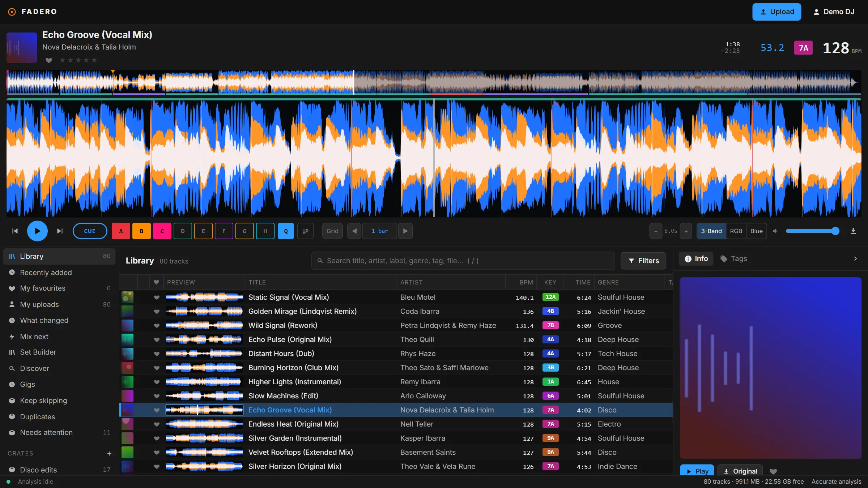Screen dimensions: 868x488
Task: Open Set Builder view
Action: click(x=59, y=352)
